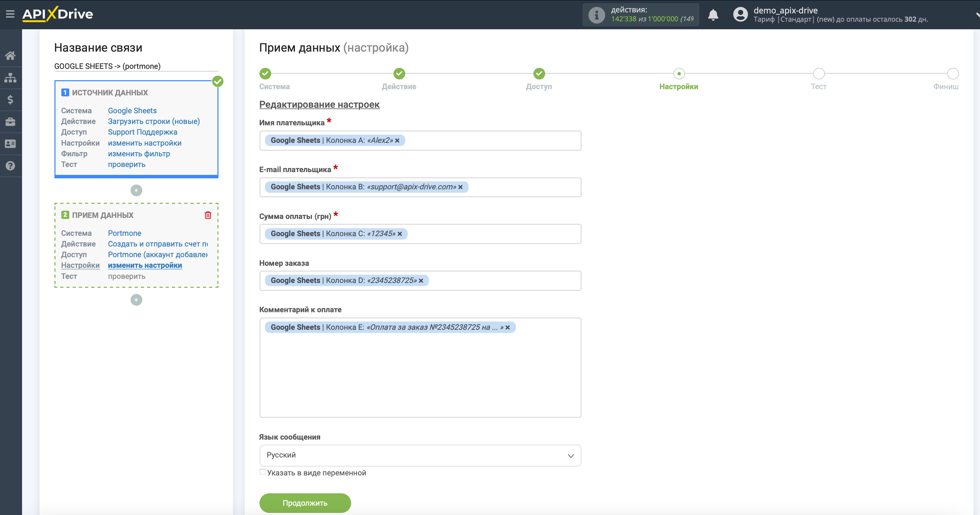Open the notifications bell
Image resolution: width=980 pixels, height=515 pixels.
[x=713, y=15]
